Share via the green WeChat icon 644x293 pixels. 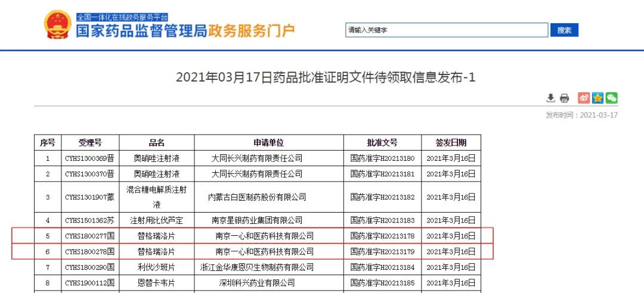coord(611,98)
